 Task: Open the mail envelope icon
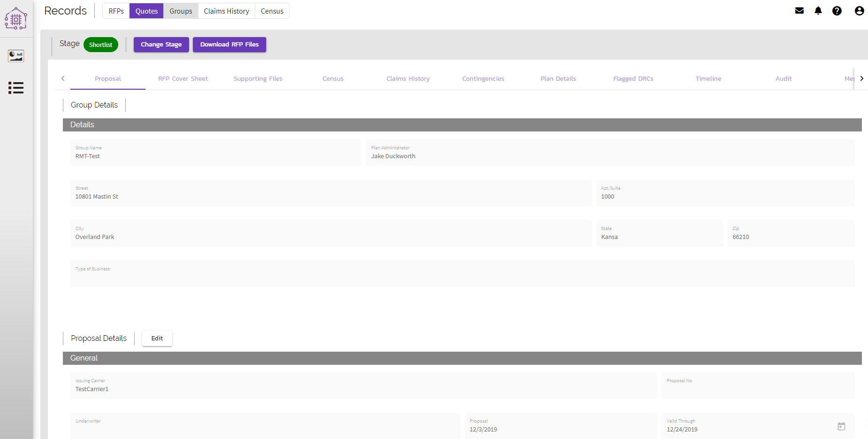pyautogui.click(x=799, y=11)
